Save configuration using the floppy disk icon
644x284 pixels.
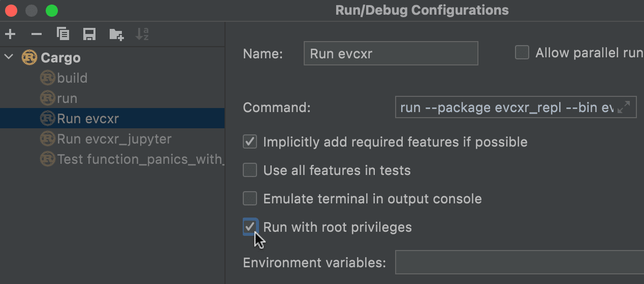coord(89,34)
